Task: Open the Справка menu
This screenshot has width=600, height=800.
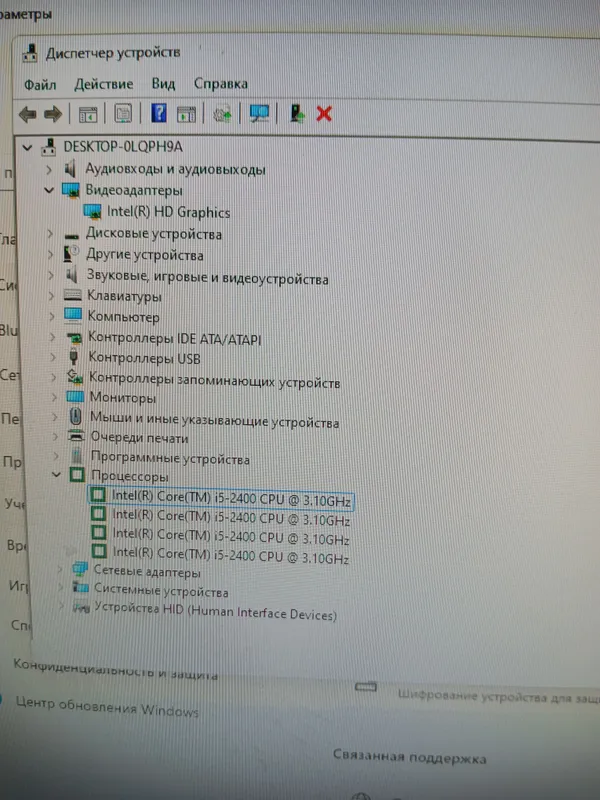Action: click(220, 83)
